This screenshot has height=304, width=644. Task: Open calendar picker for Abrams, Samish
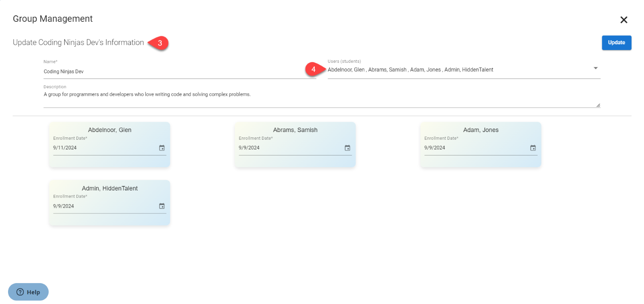point(347,148)
